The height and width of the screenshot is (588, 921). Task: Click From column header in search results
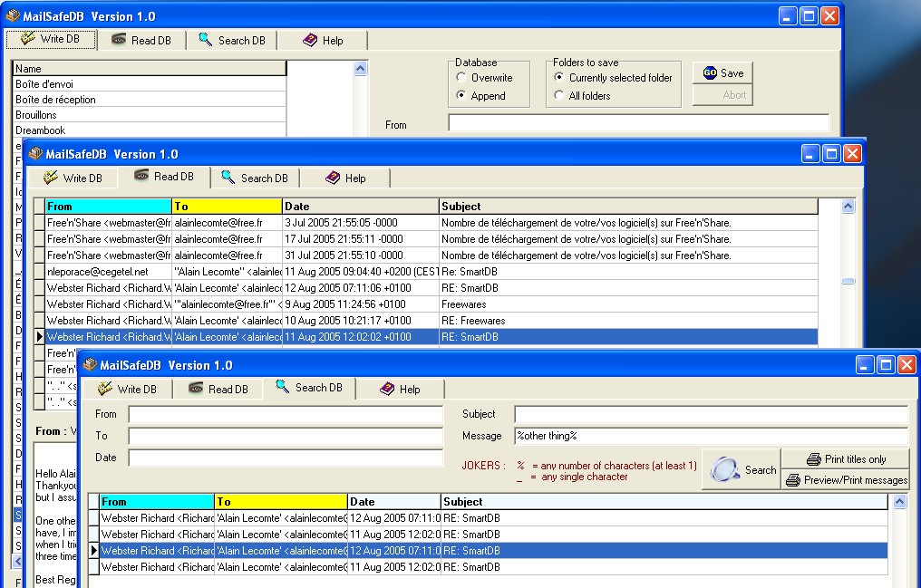click(x=157, y=502)
